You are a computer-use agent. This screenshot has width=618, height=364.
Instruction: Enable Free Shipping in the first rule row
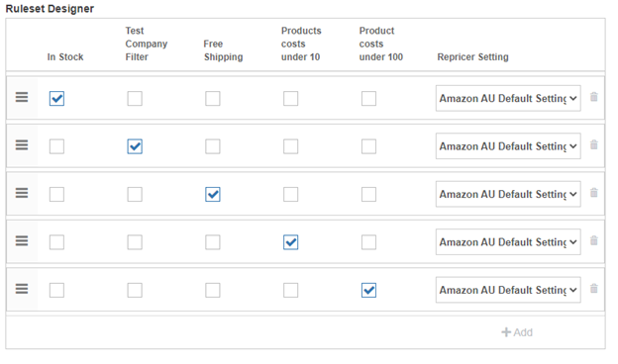213,98
